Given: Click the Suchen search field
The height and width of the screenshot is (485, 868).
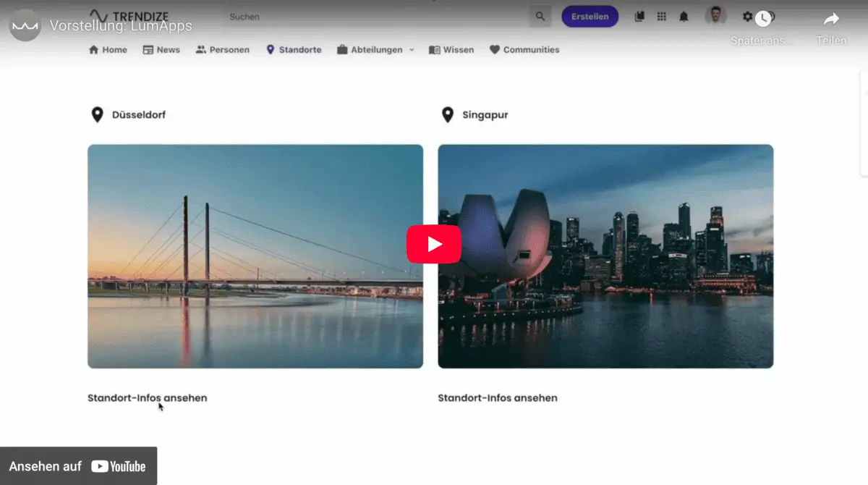Looking at the screenshot, I should pos(376,17).
